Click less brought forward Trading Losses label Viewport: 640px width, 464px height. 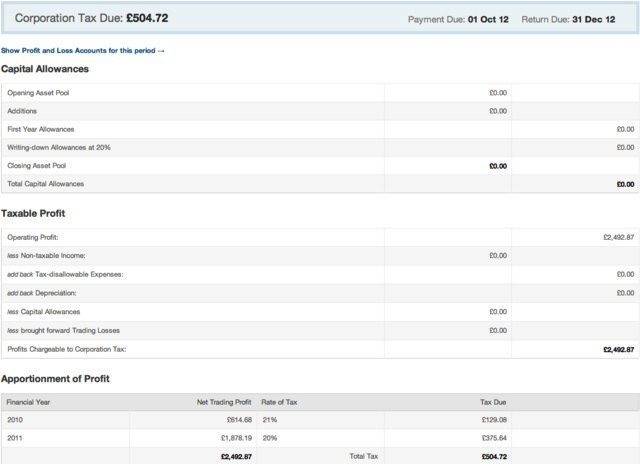click(x=64, y=329)
